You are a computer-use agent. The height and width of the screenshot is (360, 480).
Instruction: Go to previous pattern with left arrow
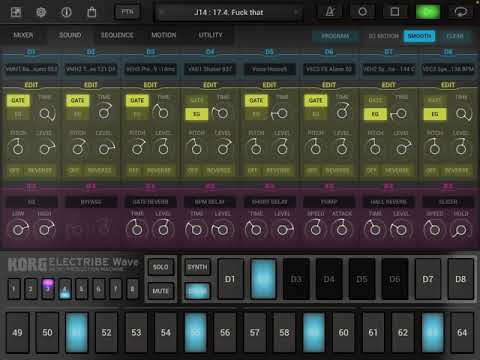(162, 12)
